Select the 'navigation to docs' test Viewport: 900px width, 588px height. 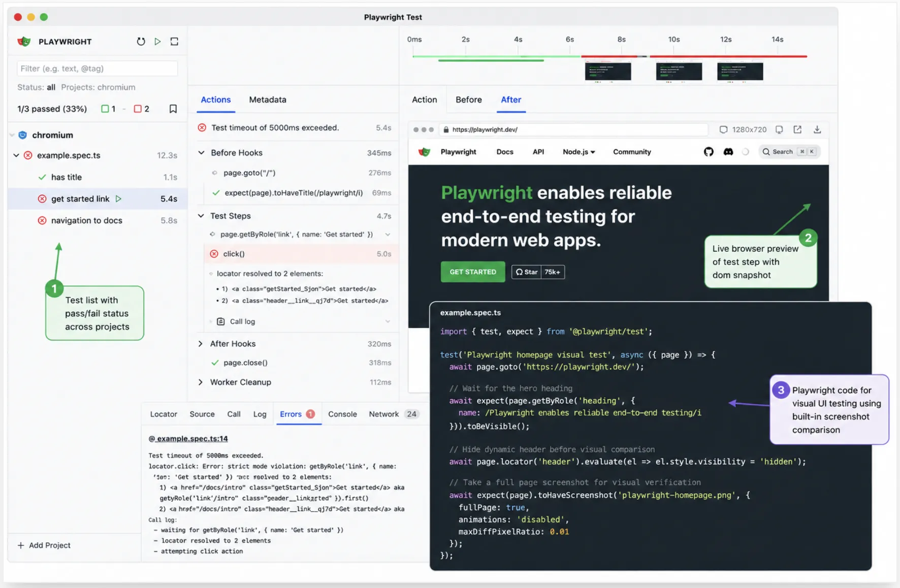[98, 220]
